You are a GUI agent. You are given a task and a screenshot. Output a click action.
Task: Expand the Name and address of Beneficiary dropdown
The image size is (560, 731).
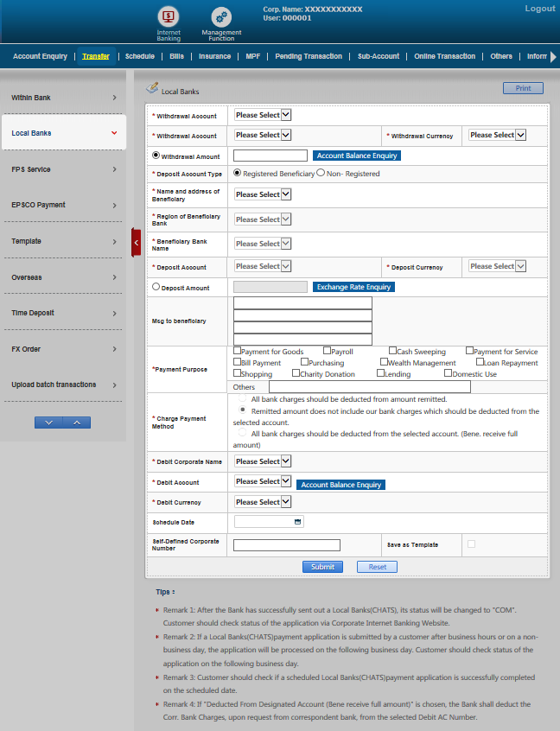click(x=263, y=194)
